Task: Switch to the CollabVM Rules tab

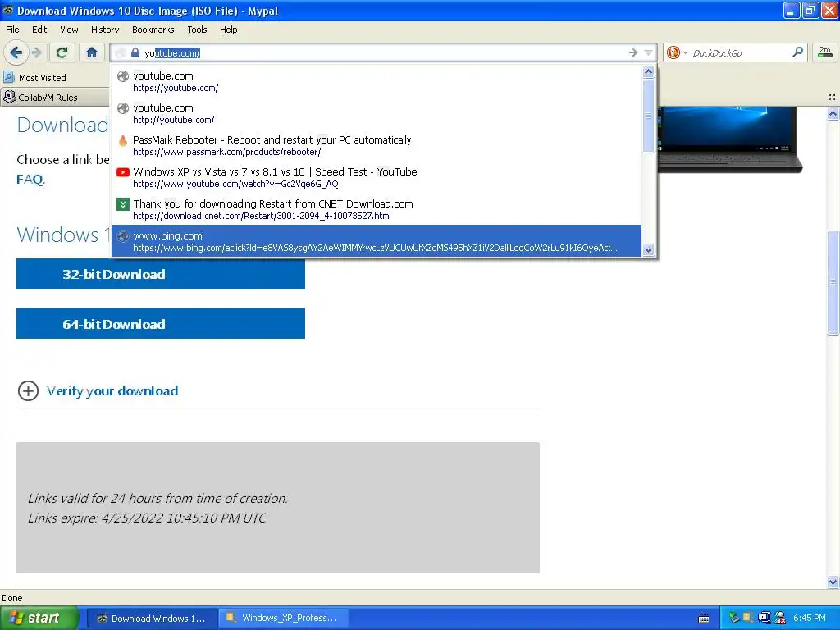Action: point(55,97)
